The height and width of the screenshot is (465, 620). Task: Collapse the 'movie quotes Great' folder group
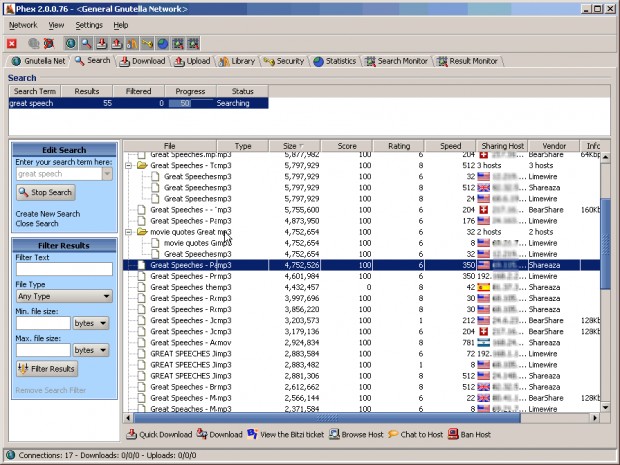[130, 232]
